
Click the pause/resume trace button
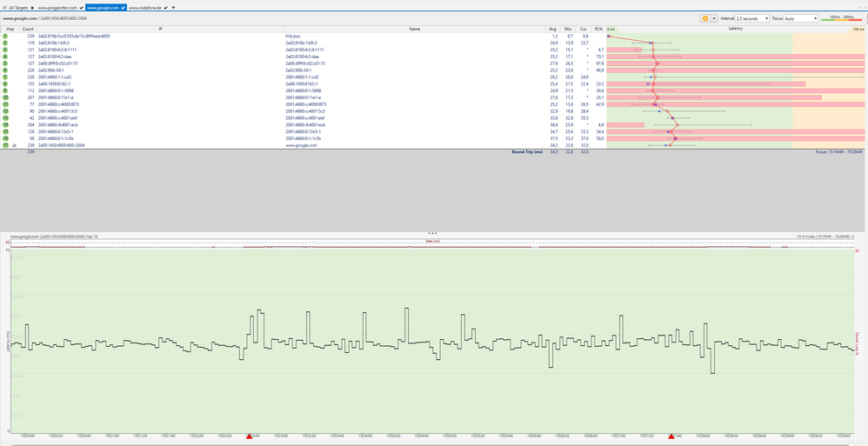[x=704, y=18]
